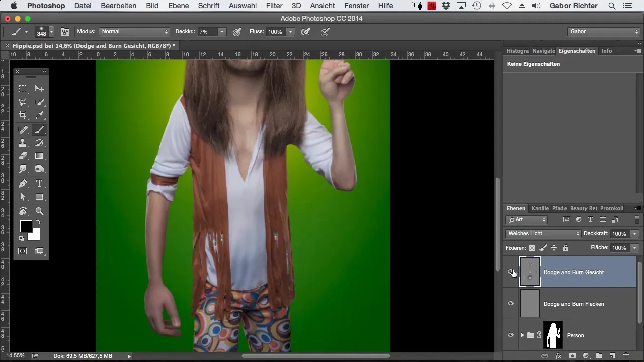The image size is (644, 362).
Task: Select the Rectangular Marquee tool
Action: click(x=23, y=89)
